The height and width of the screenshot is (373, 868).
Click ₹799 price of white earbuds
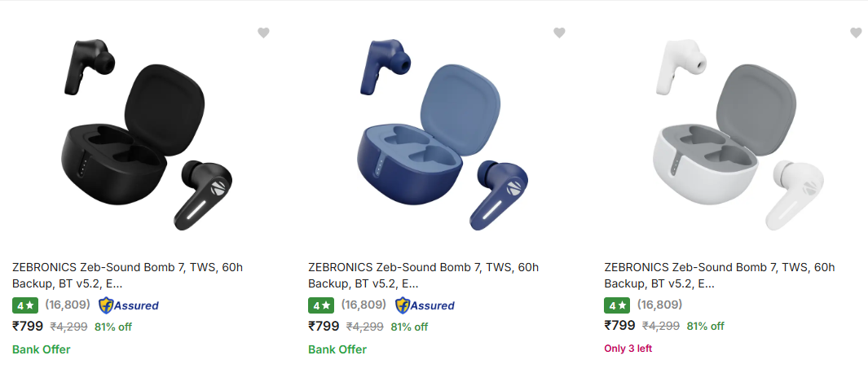619,326
